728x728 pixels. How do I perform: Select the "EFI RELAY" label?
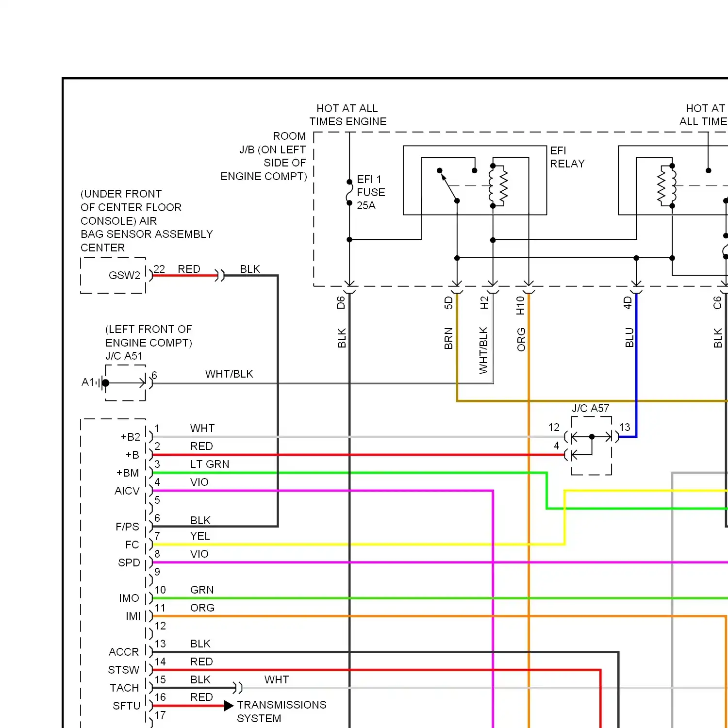(x=567, y=157)
